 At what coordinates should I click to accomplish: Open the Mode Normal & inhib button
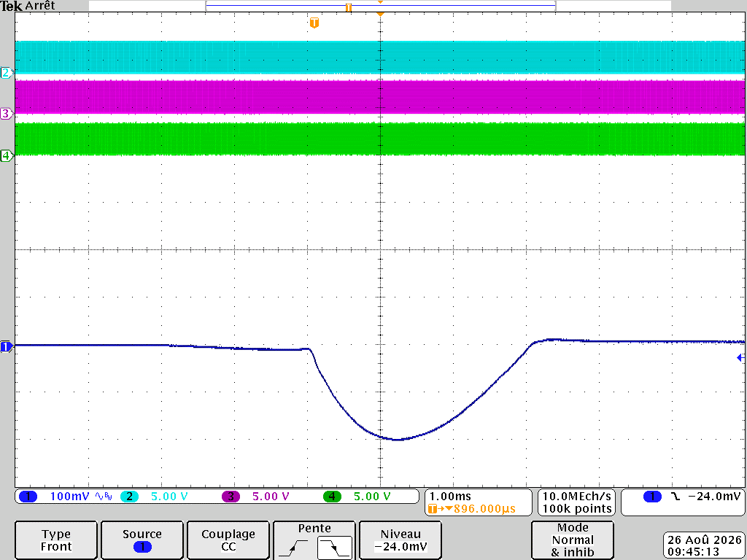pos(572,540)
